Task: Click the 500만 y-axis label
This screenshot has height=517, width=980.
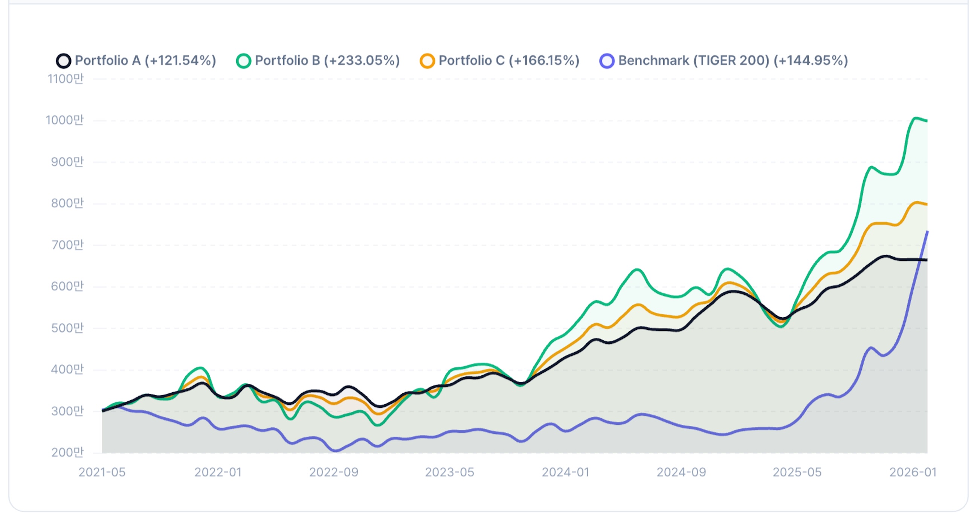Action: click(x=67, y=328)
